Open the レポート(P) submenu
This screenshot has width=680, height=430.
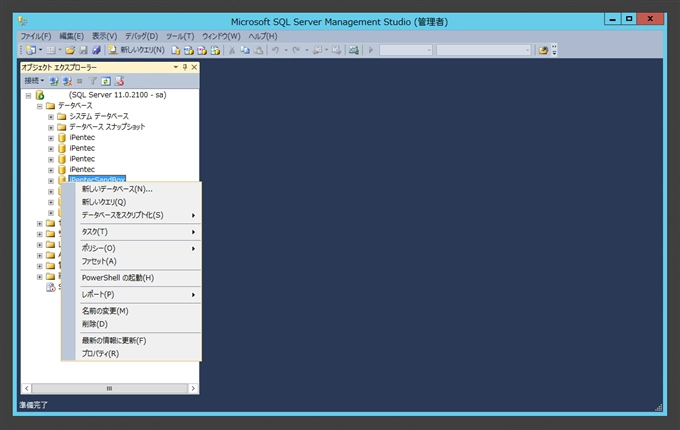pos(131,295)
